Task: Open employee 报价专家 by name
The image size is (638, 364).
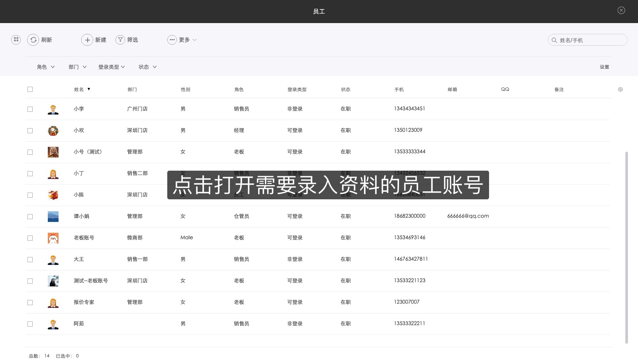Action: coord(84,302)
